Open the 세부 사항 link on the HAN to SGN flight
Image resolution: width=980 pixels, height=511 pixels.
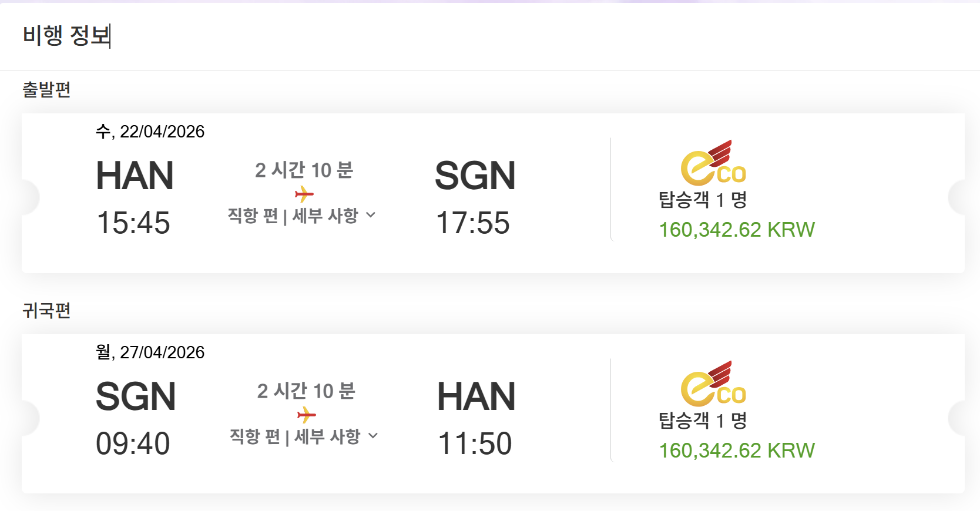325,216
